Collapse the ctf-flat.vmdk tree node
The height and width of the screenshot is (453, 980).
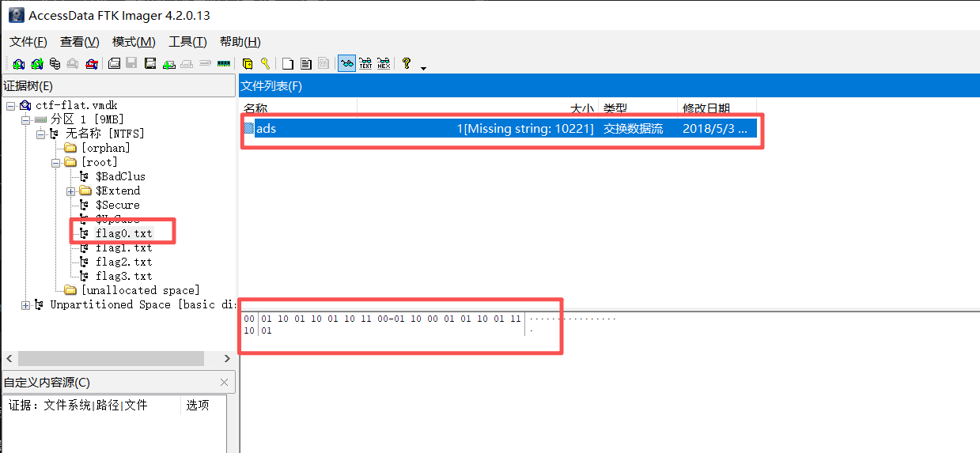[x=10, y=105]
